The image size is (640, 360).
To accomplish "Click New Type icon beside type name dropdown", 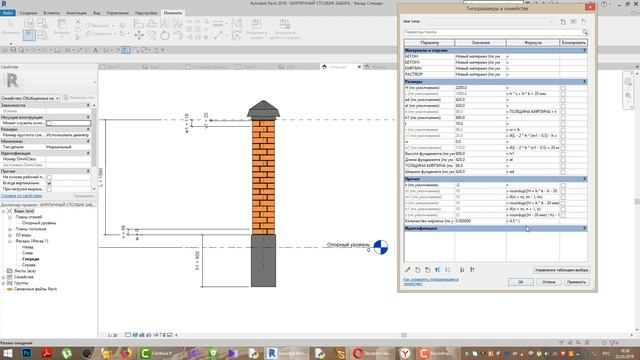I will click(563, 22).
